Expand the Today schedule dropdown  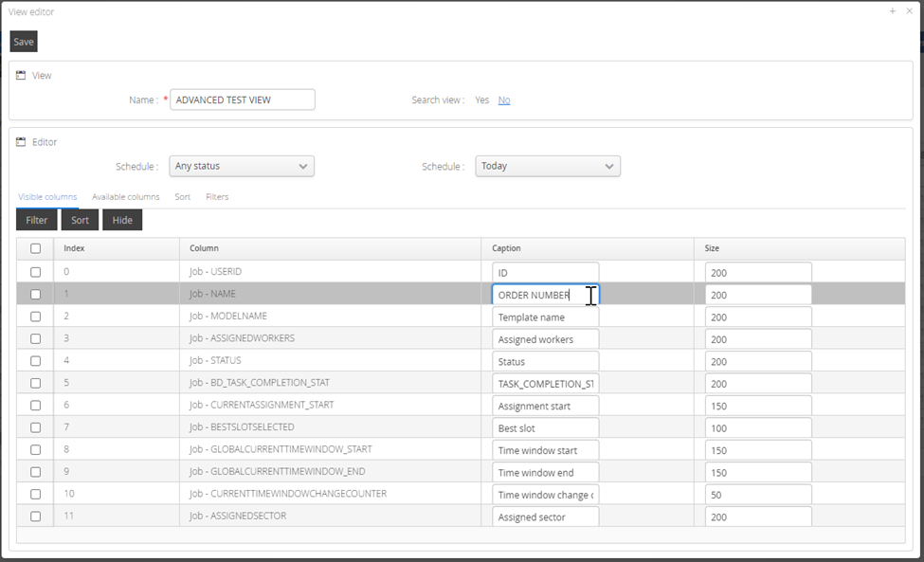[548, 166]
